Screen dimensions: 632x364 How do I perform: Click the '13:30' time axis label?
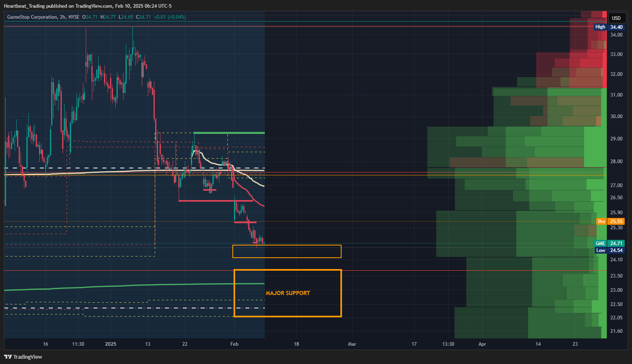[x=448, y=344]
